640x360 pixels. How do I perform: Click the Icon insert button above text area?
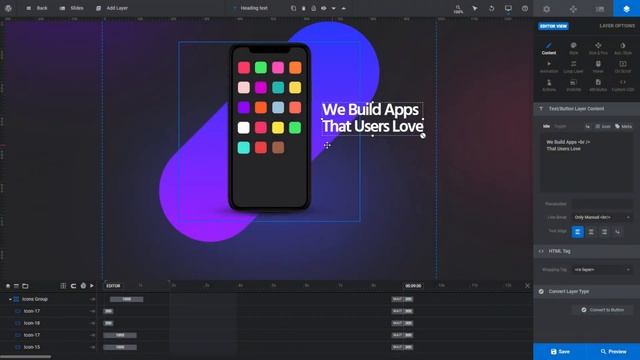(603, 127)
